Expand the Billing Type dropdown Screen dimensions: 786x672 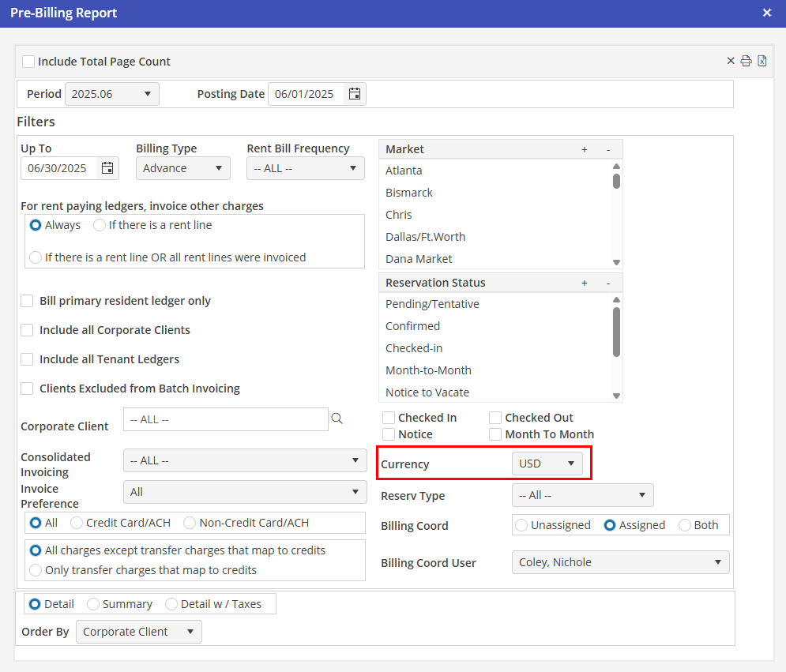click(x=182, y=168)
